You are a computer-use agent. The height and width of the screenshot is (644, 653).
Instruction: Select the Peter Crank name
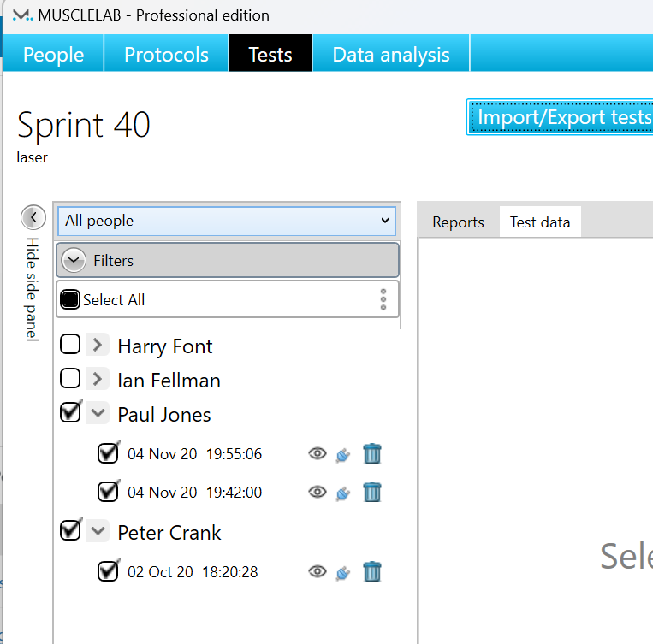point(169,533)
